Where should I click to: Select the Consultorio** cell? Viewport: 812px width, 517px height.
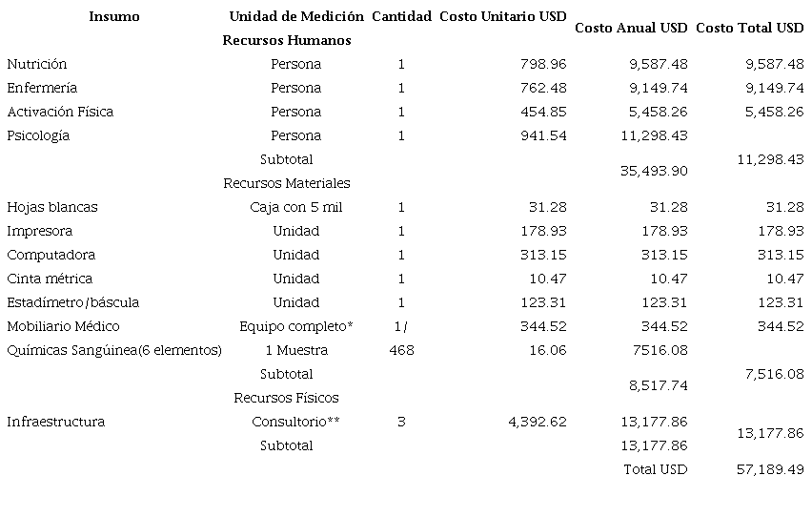pyautogui.click(x=296, y=422)
